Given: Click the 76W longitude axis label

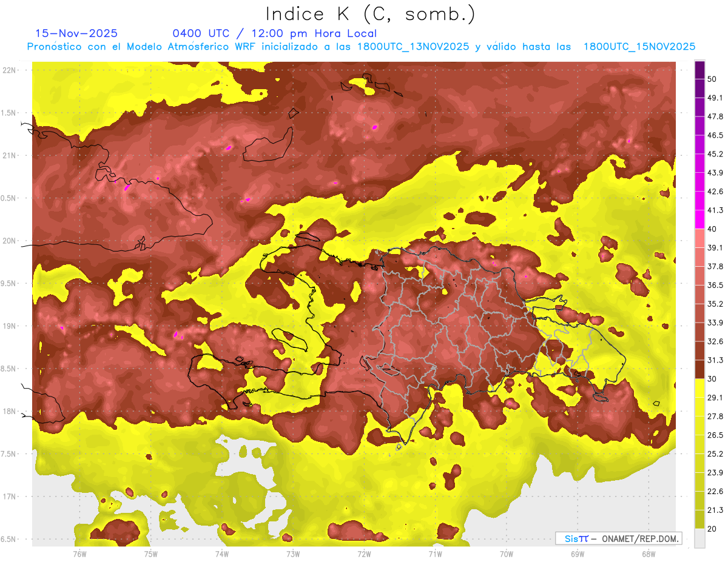Looking at the screenshot, I should [79, 554].
